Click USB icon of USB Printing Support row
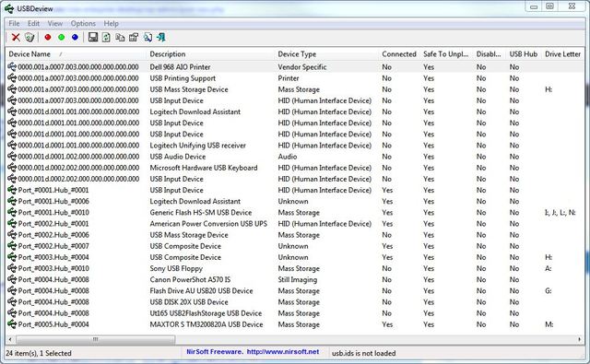The width and height of the screenshot is (590, 364). click(12, 78)
